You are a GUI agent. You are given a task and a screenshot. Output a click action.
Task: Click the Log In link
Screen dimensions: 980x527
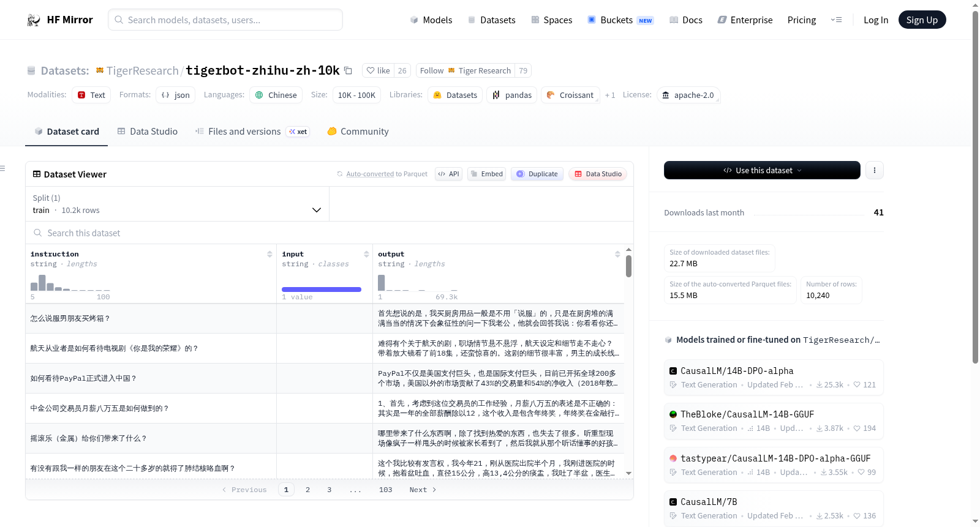coord(876,20)
